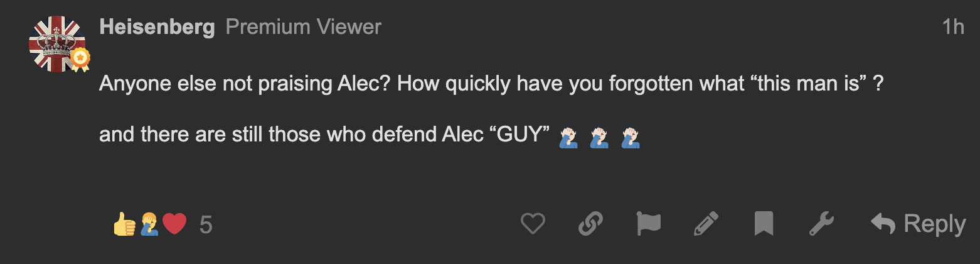Reply to Heisenberg's post

pyautogui.click(x=919, y=224)
